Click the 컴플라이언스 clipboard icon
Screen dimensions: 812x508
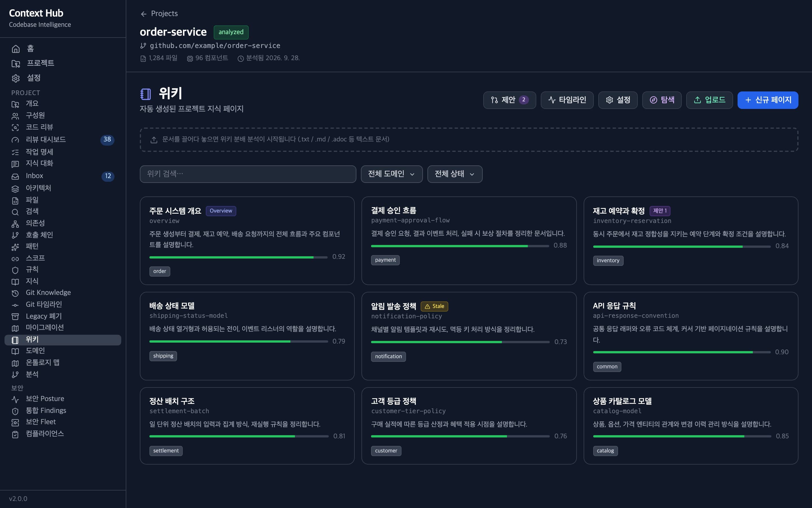15,434
